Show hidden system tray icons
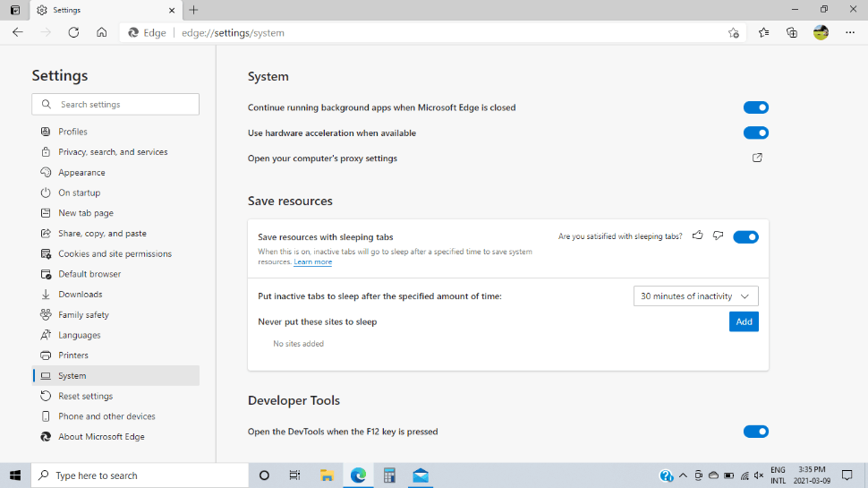The width and height of the screenshot is (868, 488). click(683, 475)
